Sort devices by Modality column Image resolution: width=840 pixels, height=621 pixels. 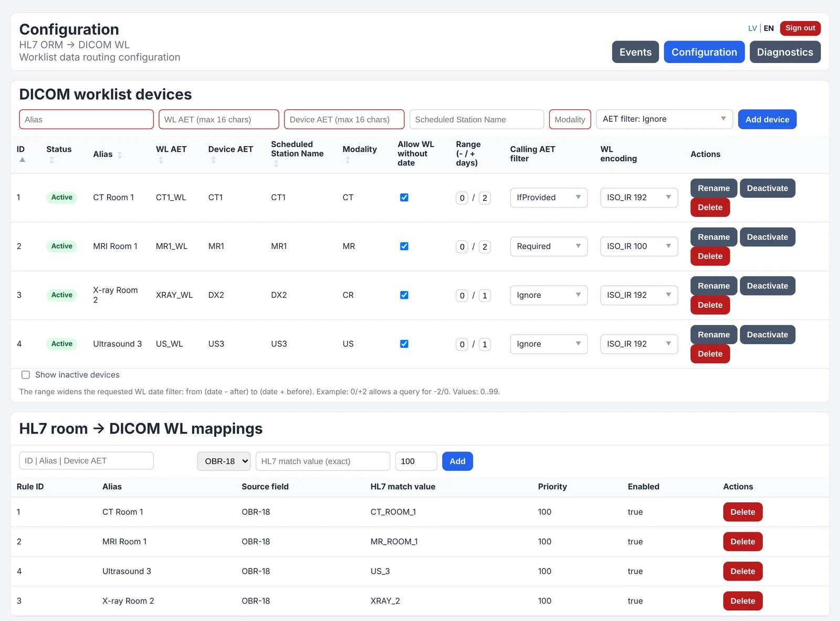pos(348,160)
